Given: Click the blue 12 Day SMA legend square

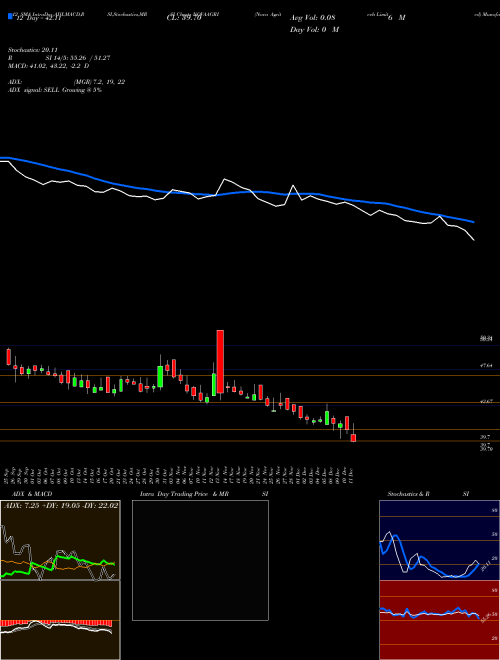Looking at the screenshot, I should coord(11,16).
